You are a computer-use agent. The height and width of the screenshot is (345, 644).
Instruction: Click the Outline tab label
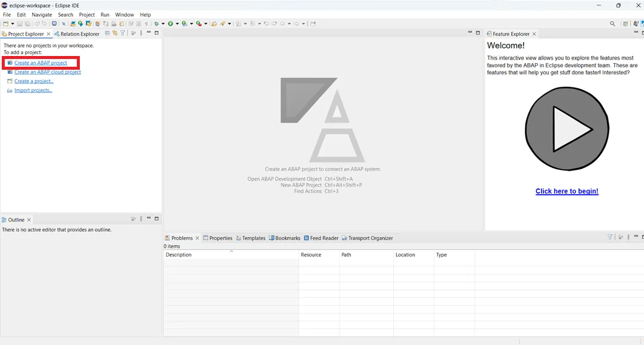click(x=16, y=220)
